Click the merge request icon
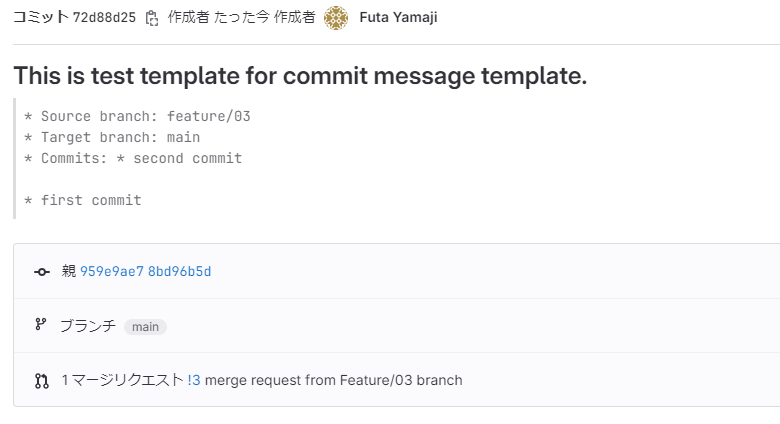This screenshot has width=780, height=424. point(41,380)
